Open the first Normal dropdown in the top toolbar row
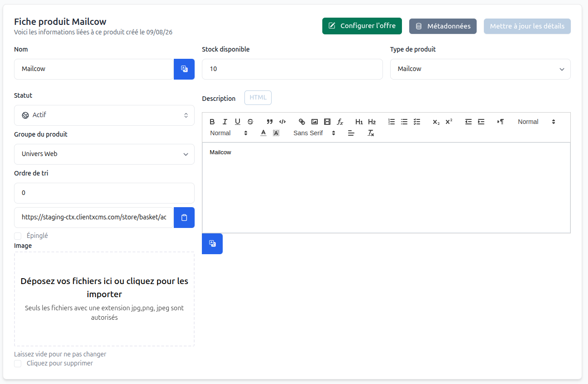This screenshot has width=588, height=384. click(x=536, y=122)
